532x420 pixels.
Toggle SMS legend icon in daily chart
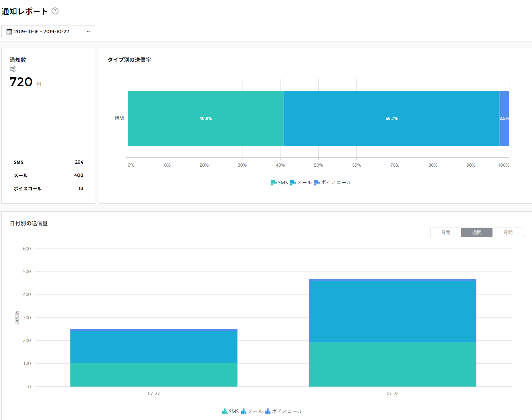point(225,411)
